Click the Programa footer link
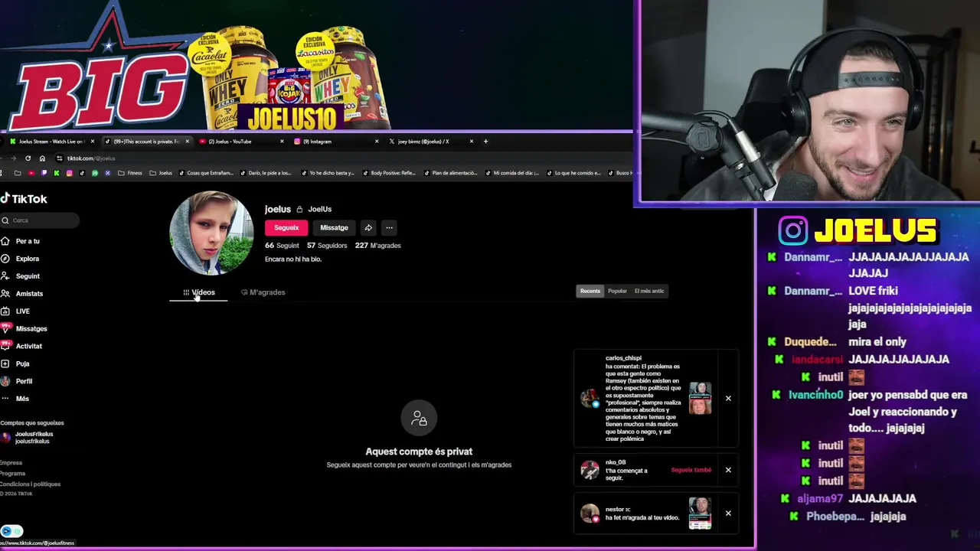Screen dimensions: 980x551 tap(12, 474)
